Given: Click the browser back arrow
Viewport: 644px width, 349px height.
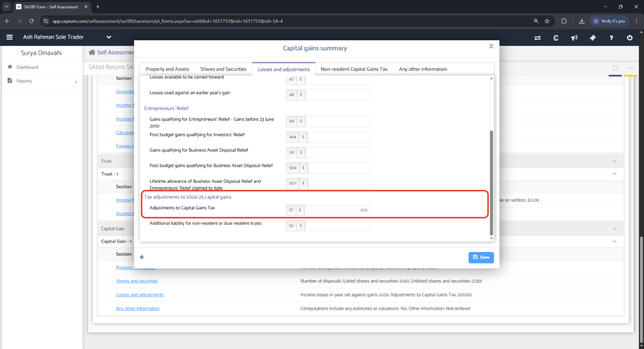Looking at the screenshot, I should pyautogui.click(x=7, y=21).
